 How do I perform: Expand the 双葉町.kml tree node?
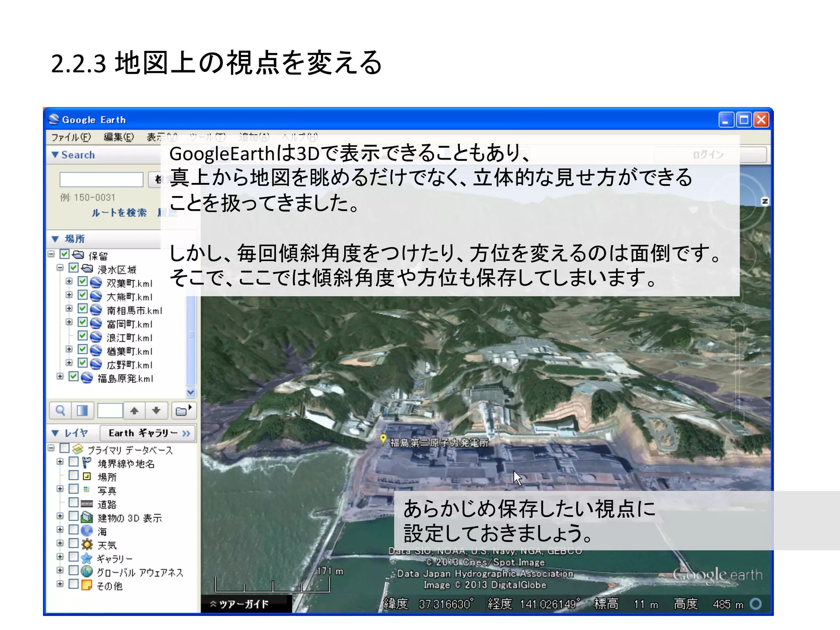click(69, 281)
